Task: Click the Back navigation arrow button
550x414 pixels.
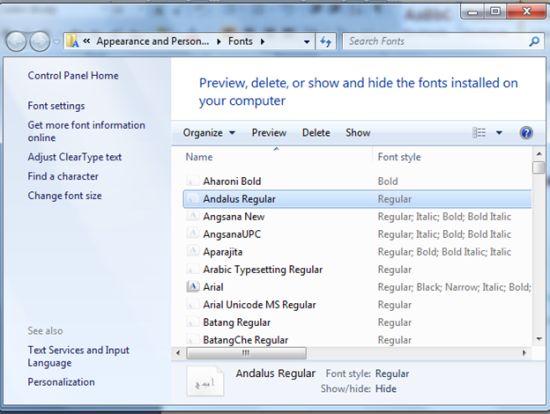Action: coord(16,41)
